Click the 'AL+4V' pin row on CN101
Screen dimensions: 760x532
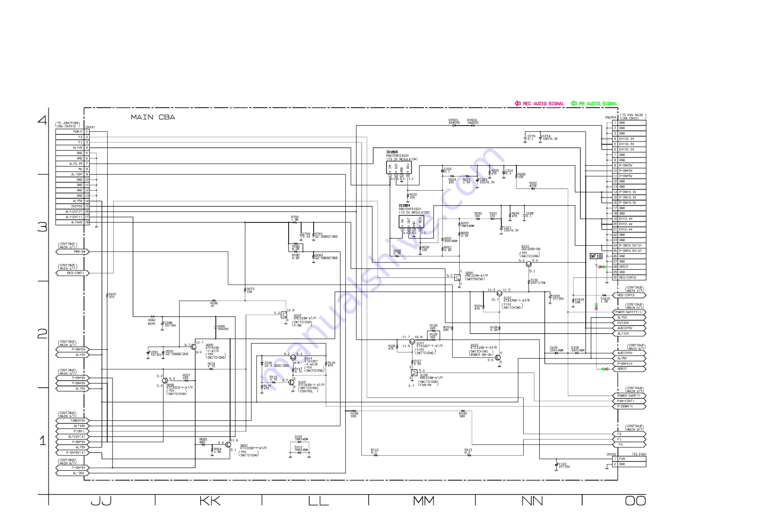click(x=72, y=148)
